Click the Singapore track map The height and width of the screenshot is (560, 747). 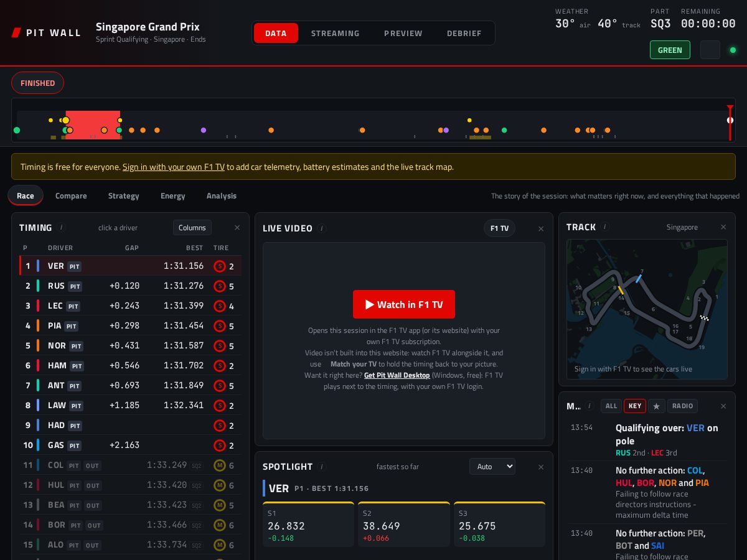coord(647,309)
